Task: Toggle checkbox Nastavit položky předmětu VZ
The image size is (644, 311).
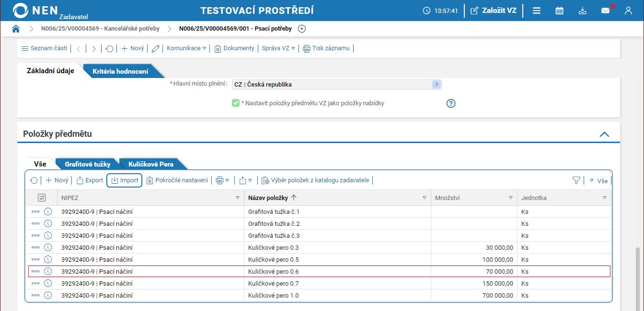Action: pos(236,103)
